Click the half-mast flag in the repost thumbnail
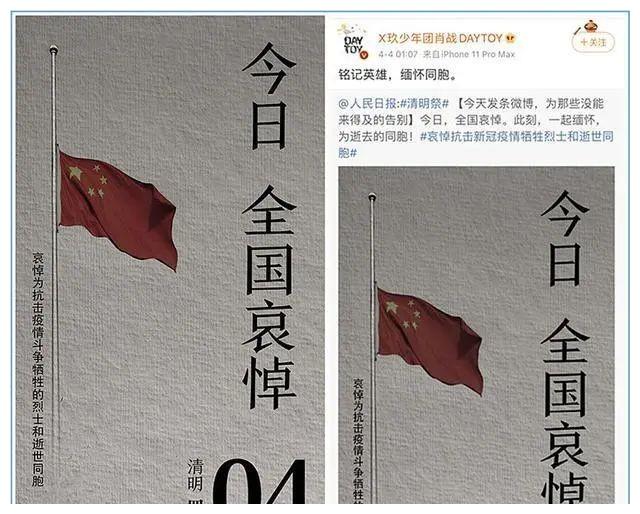Screen dimensions: 640x514 coord(430,341)
